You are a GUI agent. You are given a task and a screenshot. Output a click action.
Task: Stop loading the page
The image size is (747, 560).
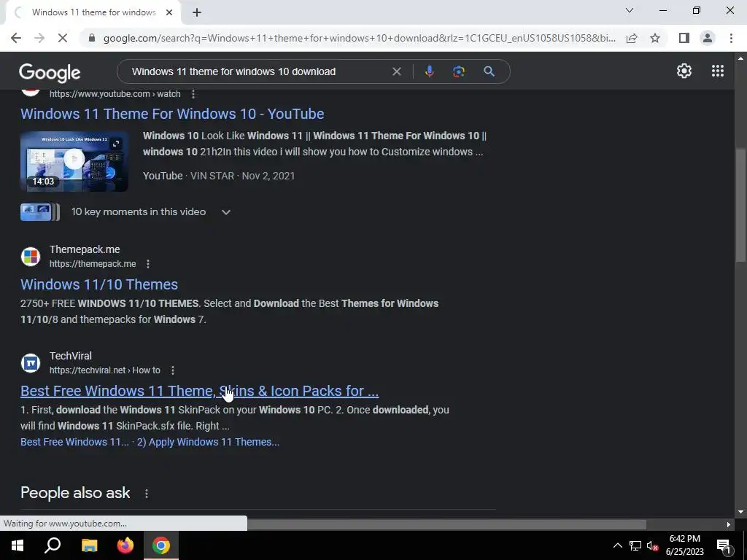click(x=63, y=38)
